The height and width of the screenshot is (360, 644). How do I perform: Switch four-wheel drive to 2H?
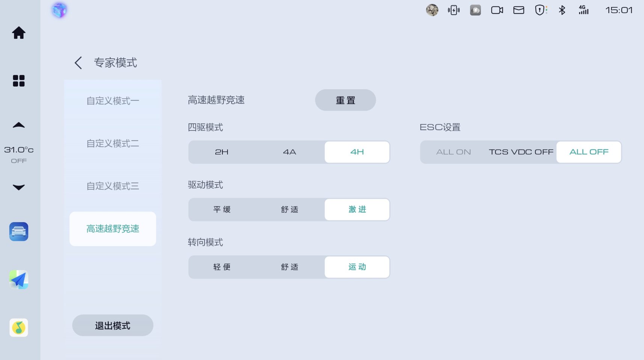click(222, 152)
